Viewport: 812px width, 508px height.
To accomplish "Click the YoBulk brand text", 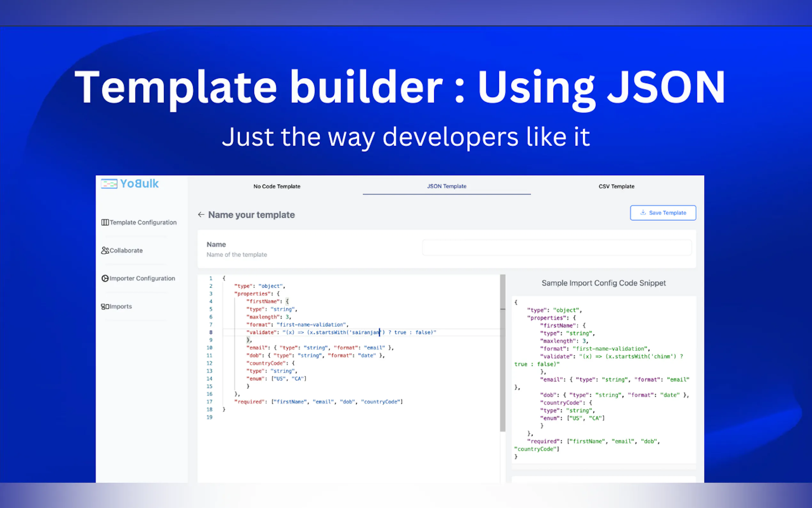I will pos(139,184).
